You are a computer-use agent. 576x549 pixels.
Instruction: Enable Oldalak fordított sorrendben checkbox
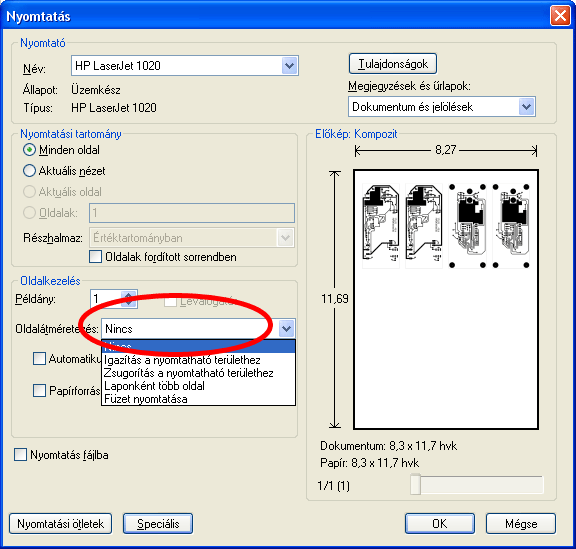tap(96, 256)
